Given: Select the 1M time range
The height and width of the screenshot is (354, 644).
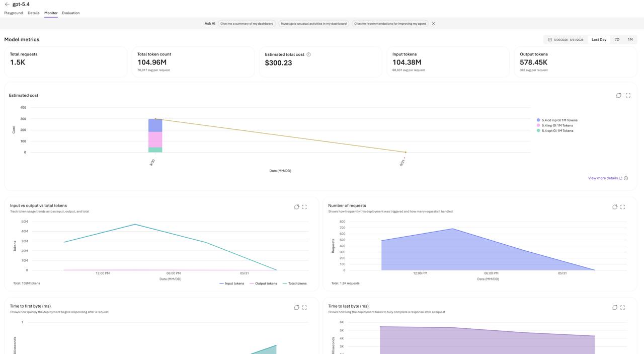Looking at the screenshot, I should point(630,39).
